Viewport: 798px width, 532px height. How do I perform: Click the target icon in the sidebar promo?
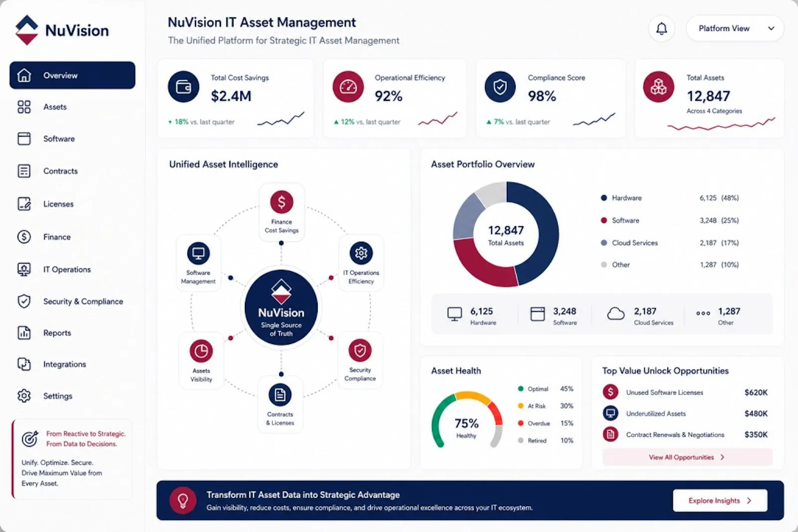30,439
